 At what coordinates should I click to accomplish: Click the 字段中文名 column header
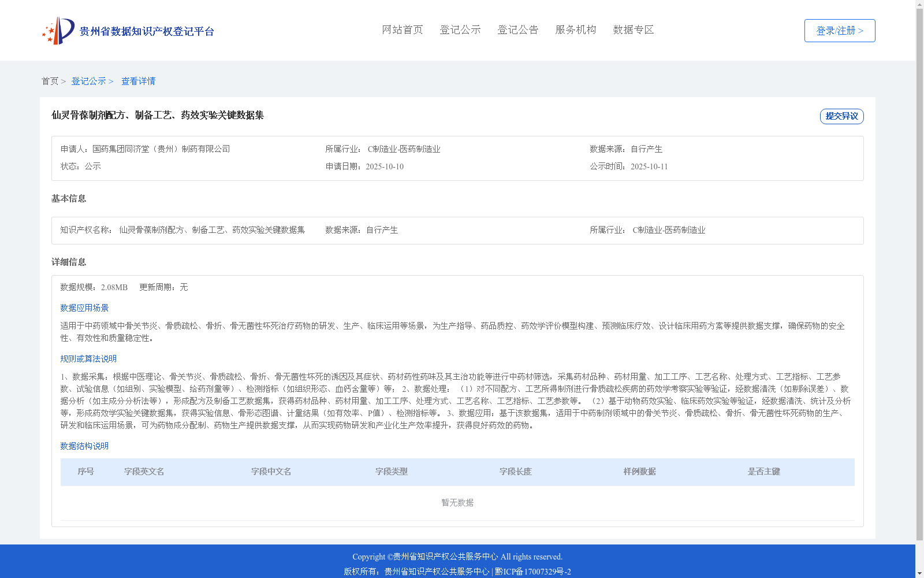pos(271,472)
